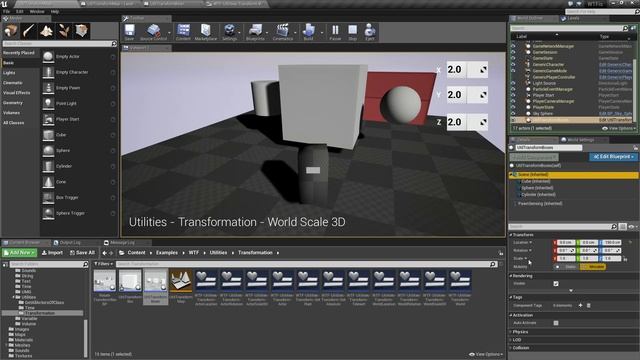Pick Empty Actor from placement list
The width and height of the screenshot is (640, 360).
tap(79, 56)
